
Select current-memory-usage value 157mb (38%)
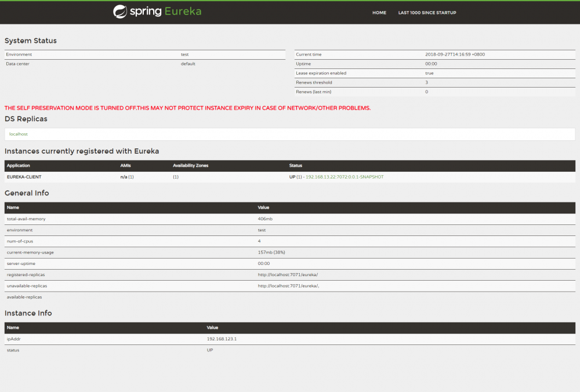tap(271, 253)
